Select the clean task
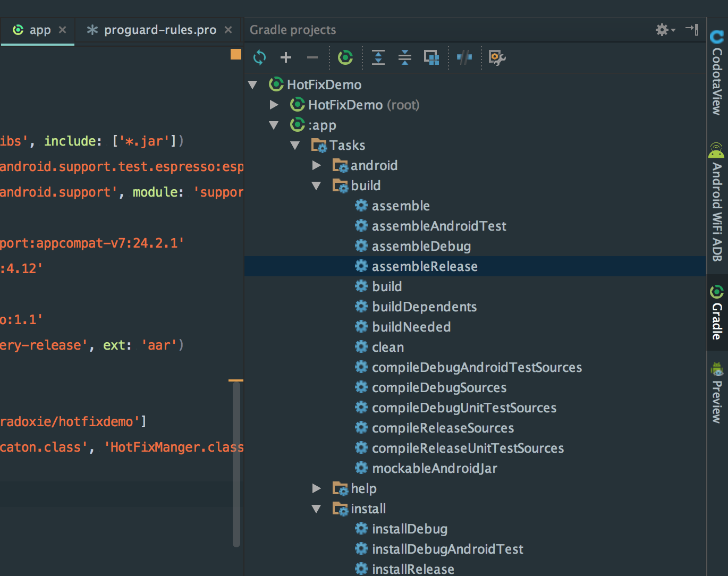This screenshot has width=728, height=576. pyautogui.click(x=388, y=348)
